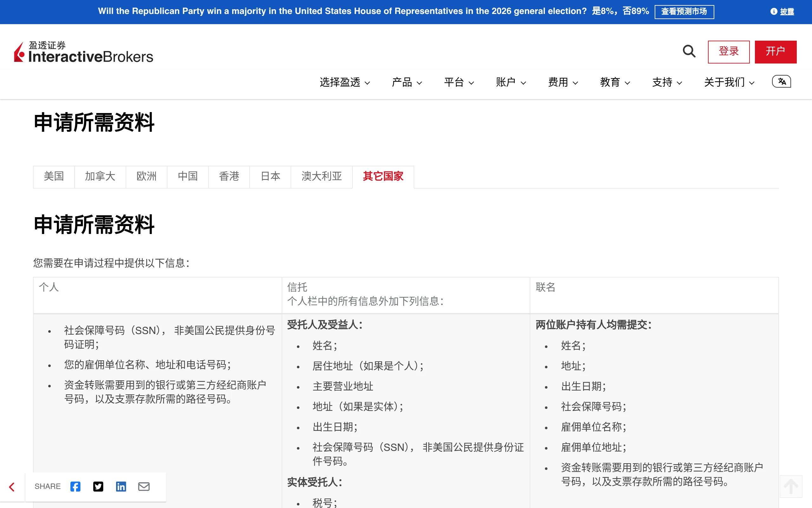Switch to the 澳大利亚 tab
Screen dimensions: 812x508
coord(321,177)
